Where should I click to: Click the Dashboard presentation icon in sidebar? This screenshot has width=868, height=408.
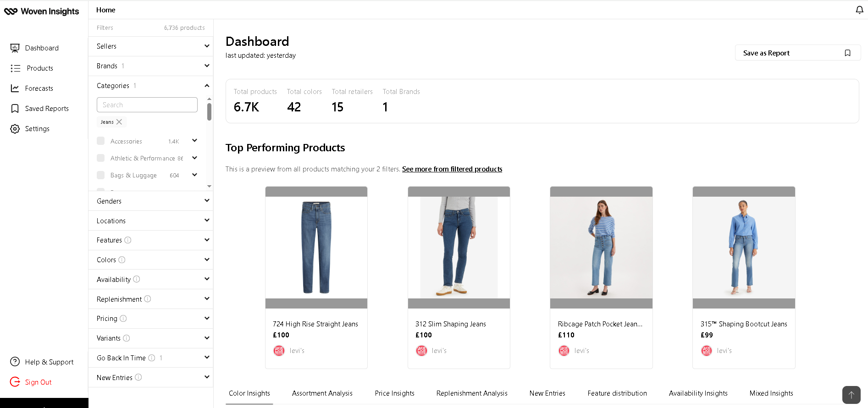(15, 48)
